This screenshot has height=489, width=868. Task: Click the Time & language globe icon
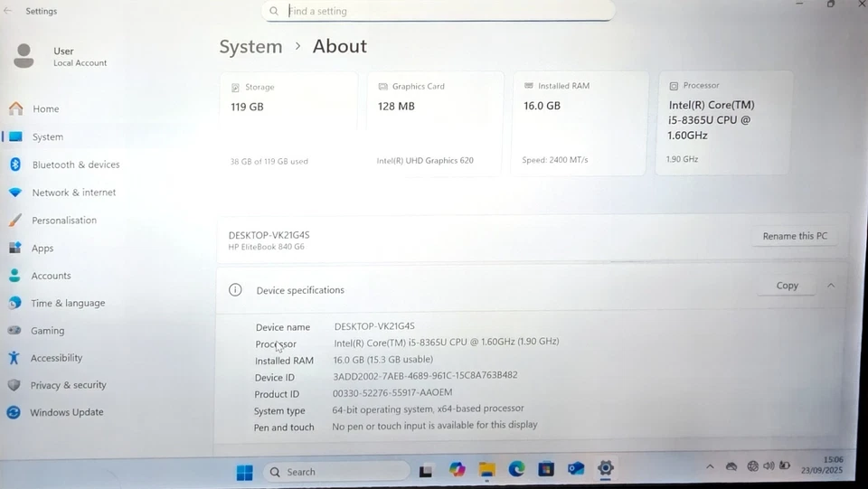[x=15, y=303]
